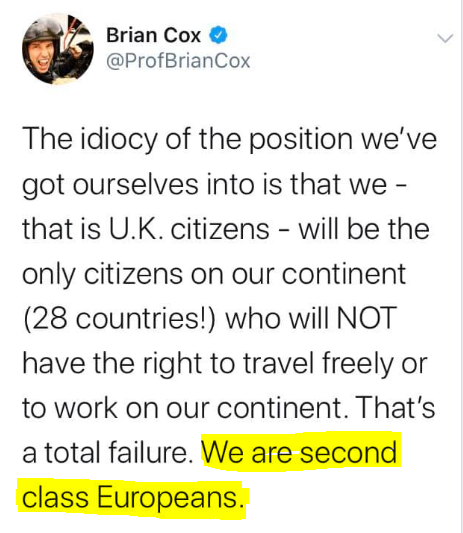Click the words 'U.K. citizens'

pyautogui.click(x=189, y=229)
